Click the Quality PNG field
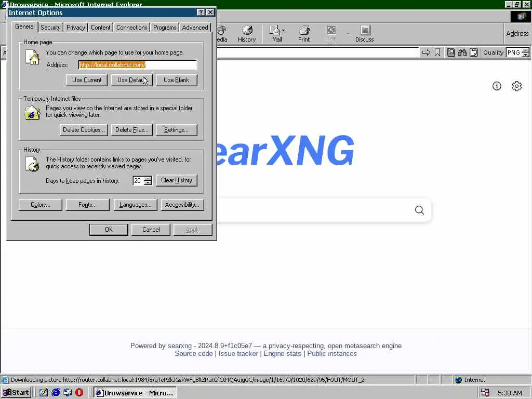 point(514,52)
